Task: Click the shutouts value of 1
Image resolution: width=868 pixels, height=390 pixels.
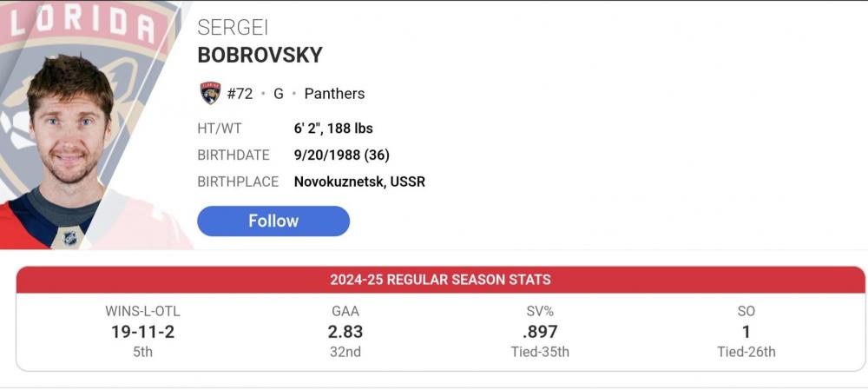Action: point(746,332)
